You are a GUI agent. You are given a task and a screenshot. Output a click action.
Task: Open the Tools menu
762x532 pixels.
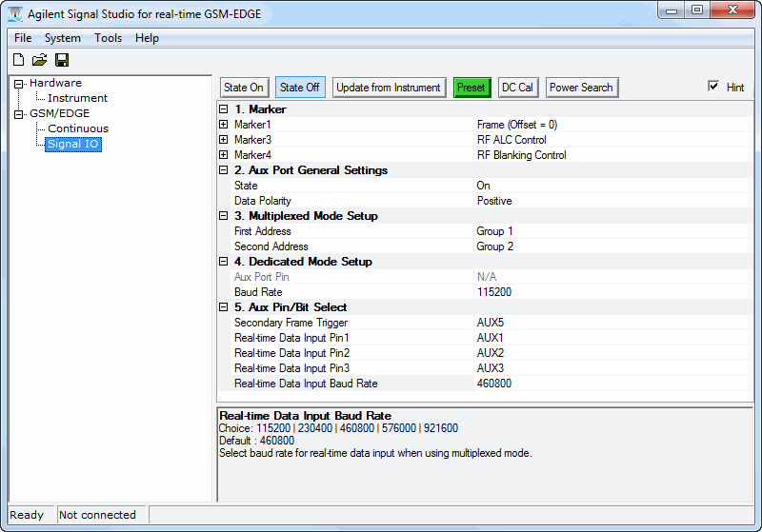pos(108,38)
